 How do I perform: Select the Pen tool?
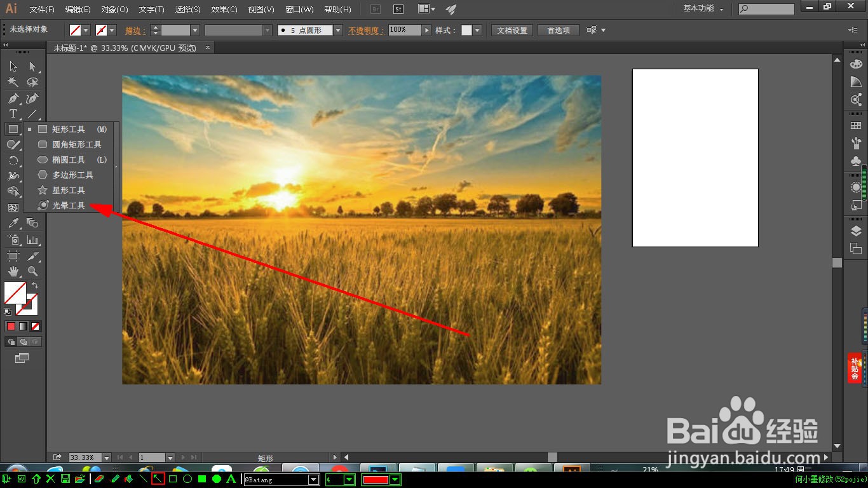13,98
